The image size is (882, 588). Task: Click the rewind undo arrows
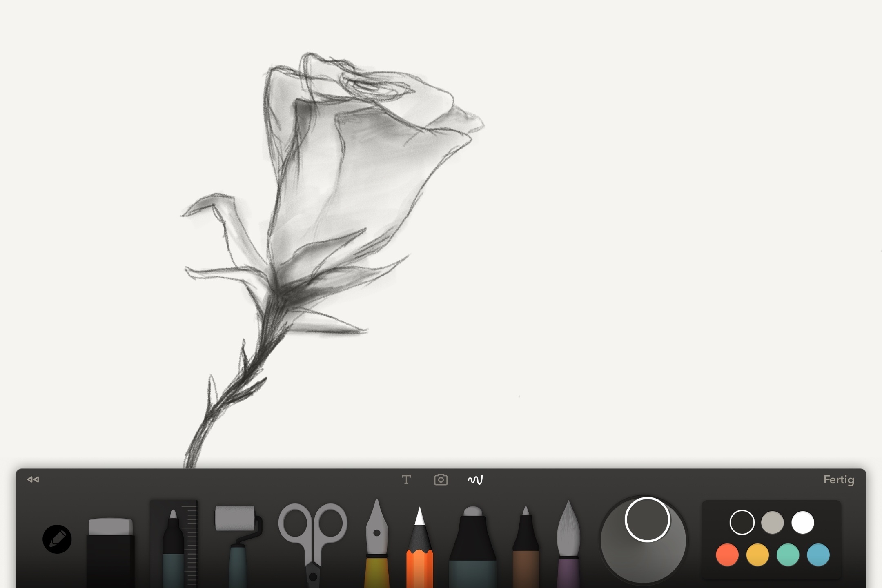pos(33,479)
